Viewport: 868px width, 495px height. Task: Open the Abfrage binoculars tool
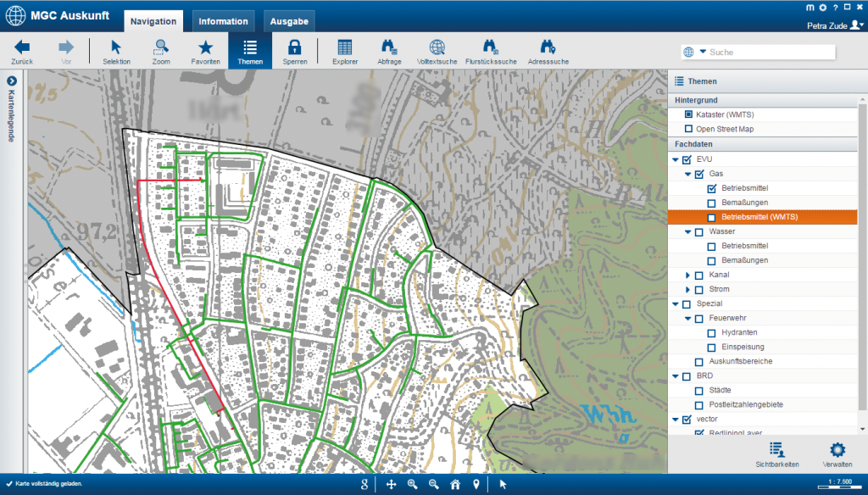click(390, 51)
